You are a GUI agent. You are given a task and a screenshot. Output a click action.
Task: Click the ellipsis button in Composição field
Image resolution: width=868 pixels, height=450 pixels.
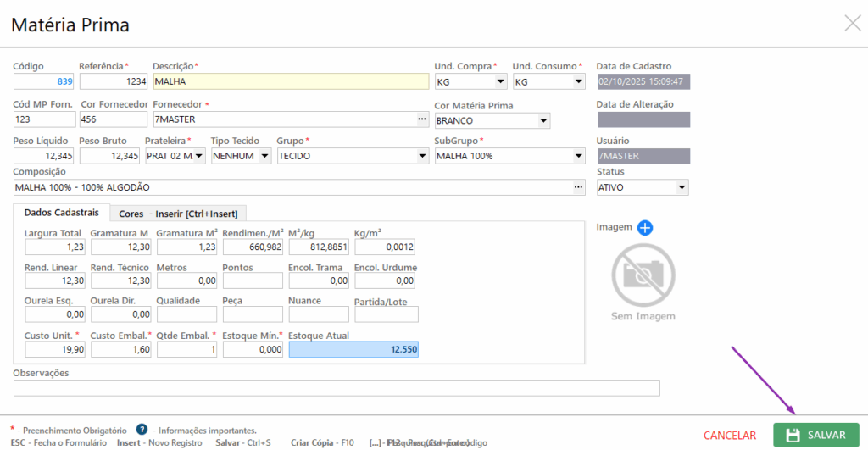(x=579, y=187)
